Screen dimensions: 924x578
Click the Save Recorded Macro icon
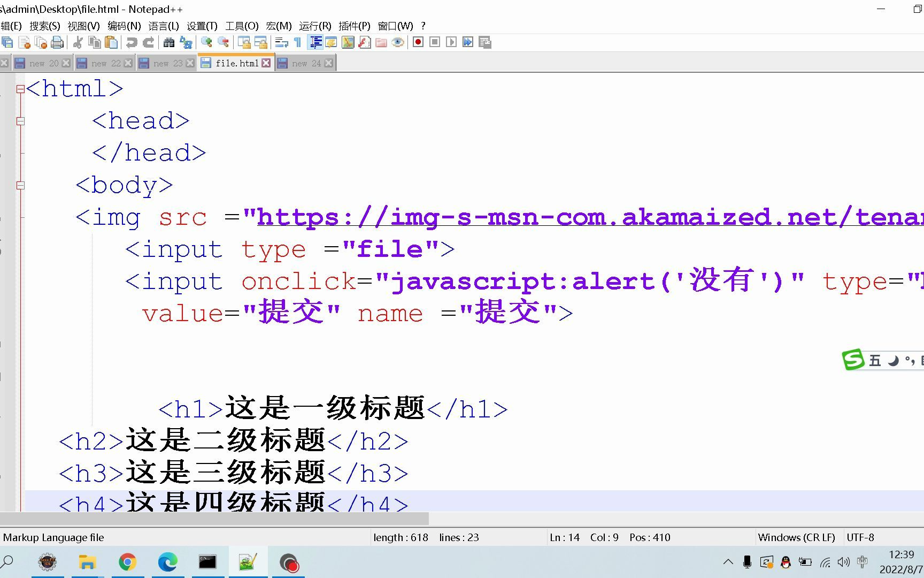coord(485,42)
